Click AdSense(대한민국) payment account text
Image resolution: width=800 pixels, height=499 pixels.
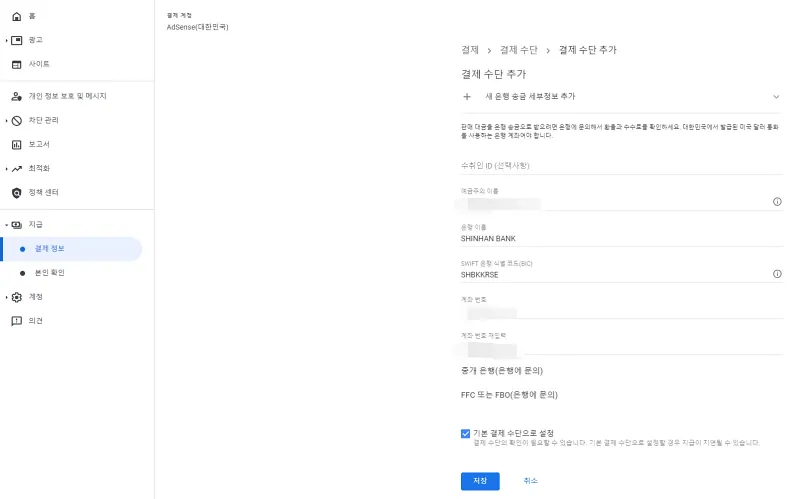[197, 27]
